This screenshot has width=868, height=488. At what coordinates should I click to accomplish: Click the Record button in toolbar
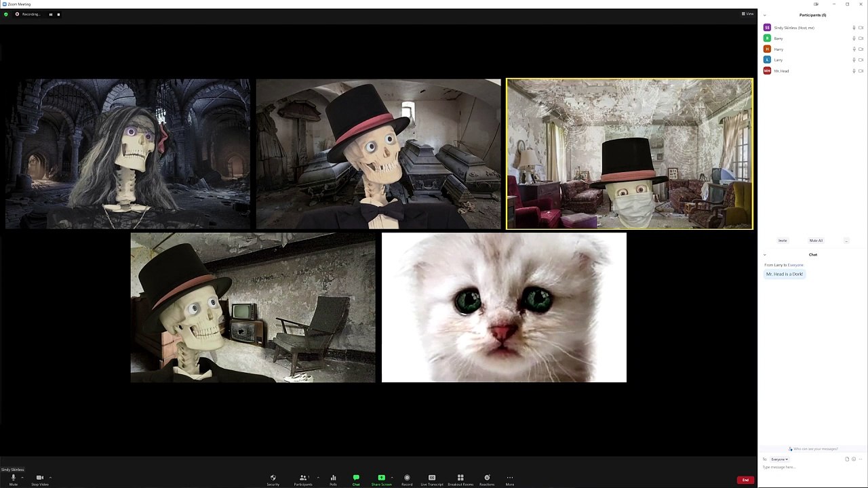coord(407,479)
